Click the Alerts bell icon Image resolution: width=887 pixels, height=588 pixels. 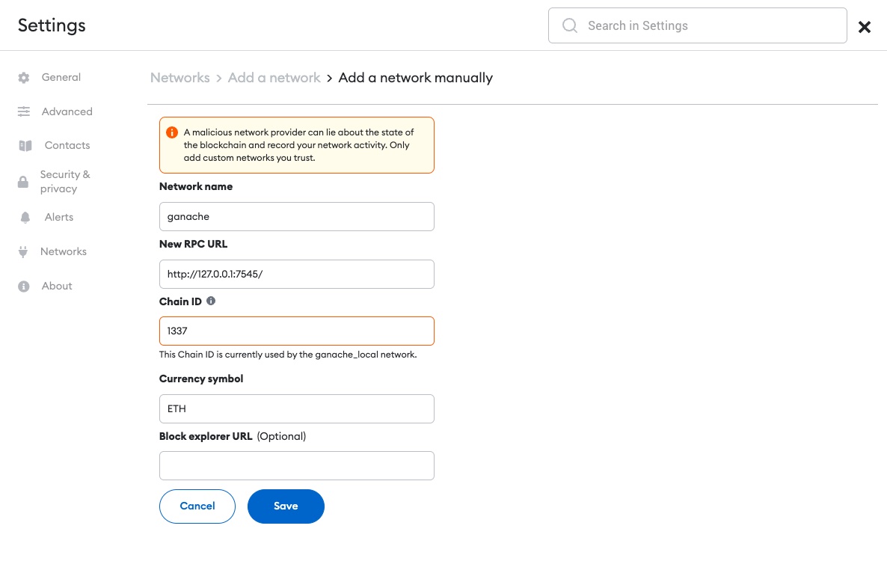point(25,218)
